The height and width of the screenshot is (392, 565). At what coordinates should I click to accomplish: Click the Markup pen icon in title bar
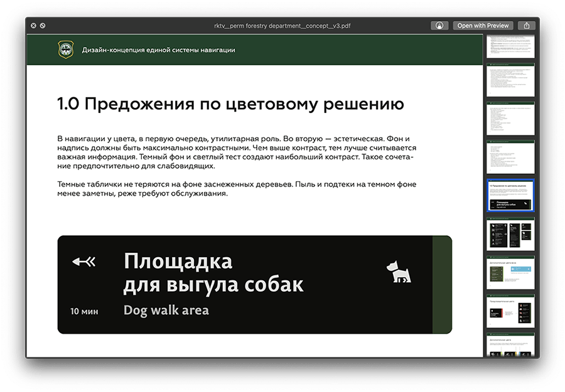pos(439,26)
